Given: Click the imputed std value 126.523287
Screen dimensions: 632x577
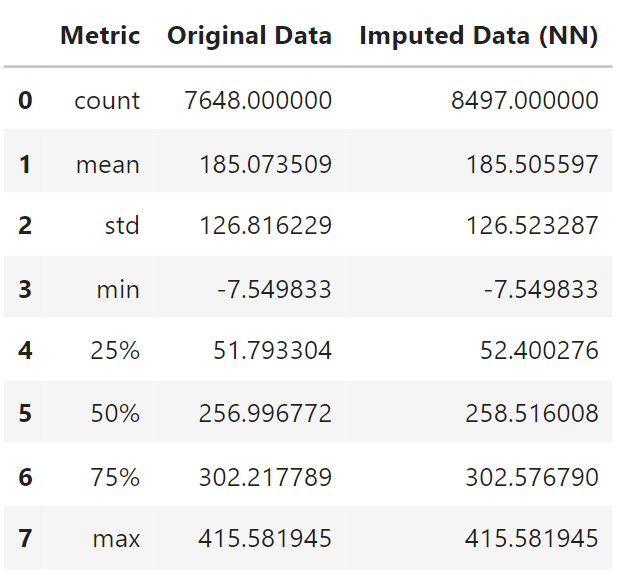Looking at the screenshot, I should coord(531,226).
